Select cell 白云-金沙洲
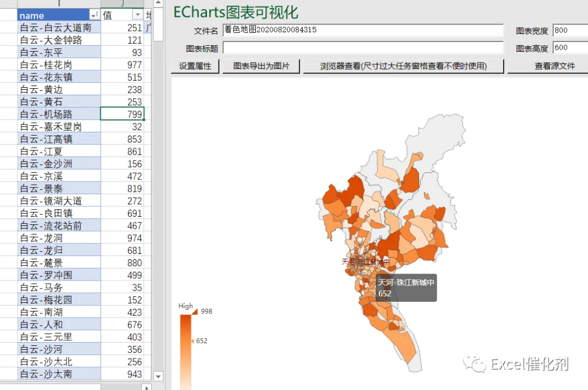Image resolution: width=588 pixels, height=390 pixels. click(59, 163)
